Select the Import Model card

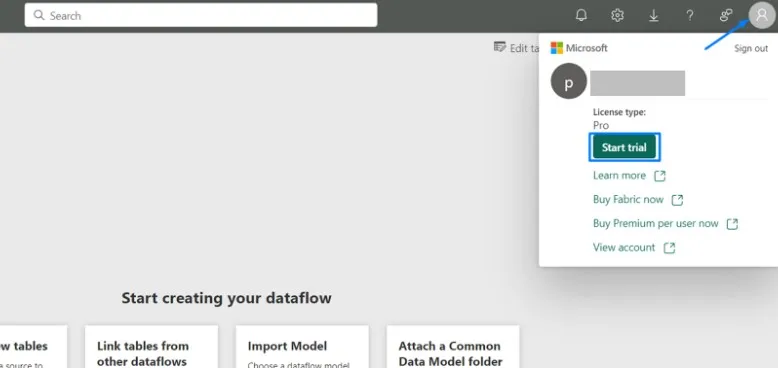[x=302, y=347]
